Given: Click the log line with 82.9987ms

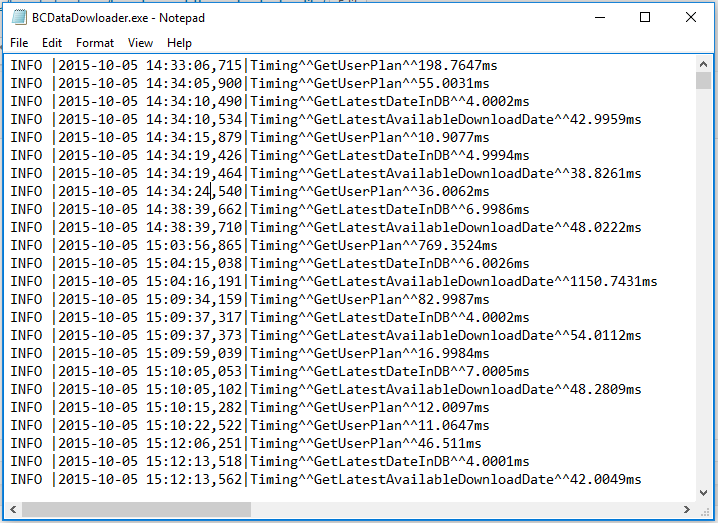Looking at the screenshot, I should (x=250, y=300).
